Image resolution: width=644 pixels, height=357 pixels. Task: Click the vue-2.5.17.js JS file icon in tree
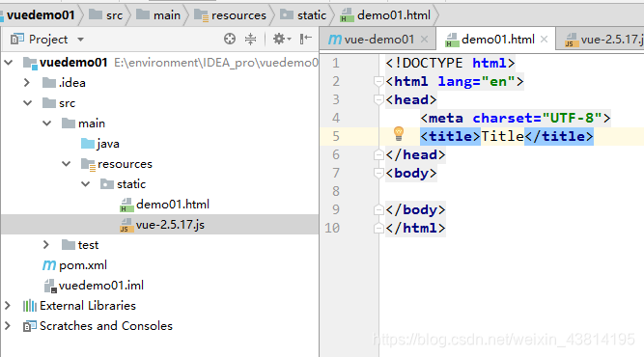(x=126, y=225)
